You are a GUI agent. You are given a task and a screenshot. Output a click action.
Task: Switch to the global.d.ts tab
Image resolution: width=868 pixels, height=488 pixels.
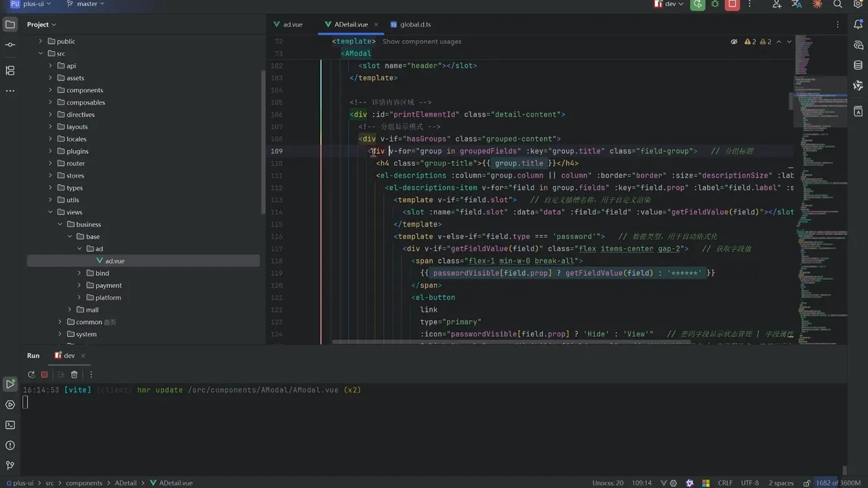point(410,24)
